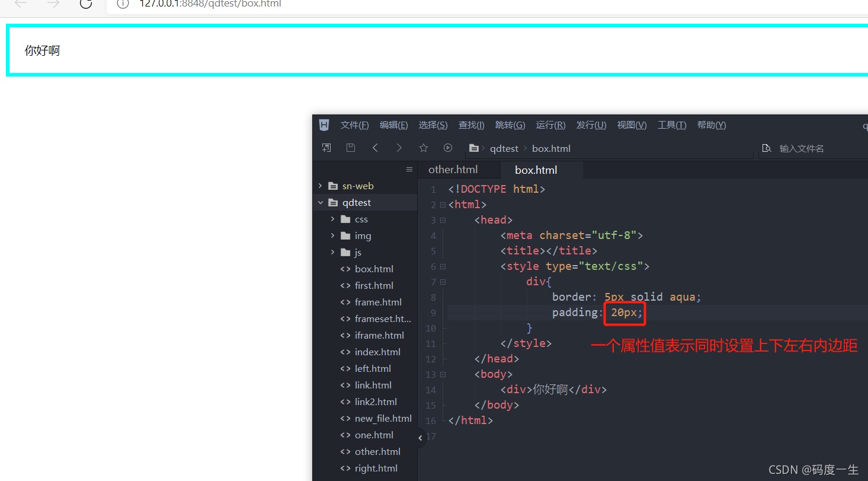
Task: Fold the div rule on line 7
Action: tap(443, 282)
